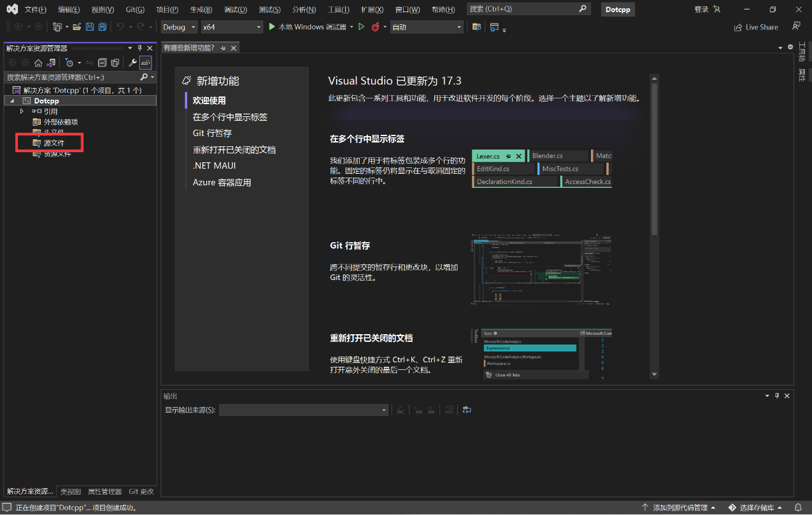Click the Hot Reload flame icon
Viewport: 812px width, 515px height.
click(375, 27)
